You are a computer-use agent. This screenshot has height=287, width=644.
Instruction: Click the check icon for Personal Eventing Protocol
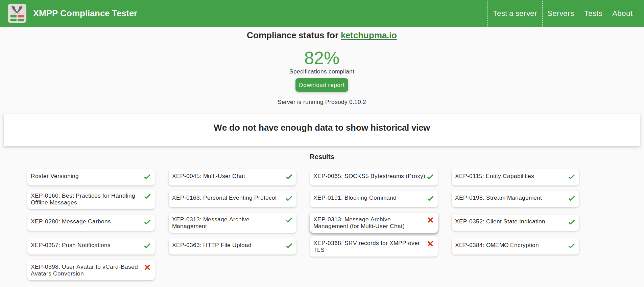[289, 198]
